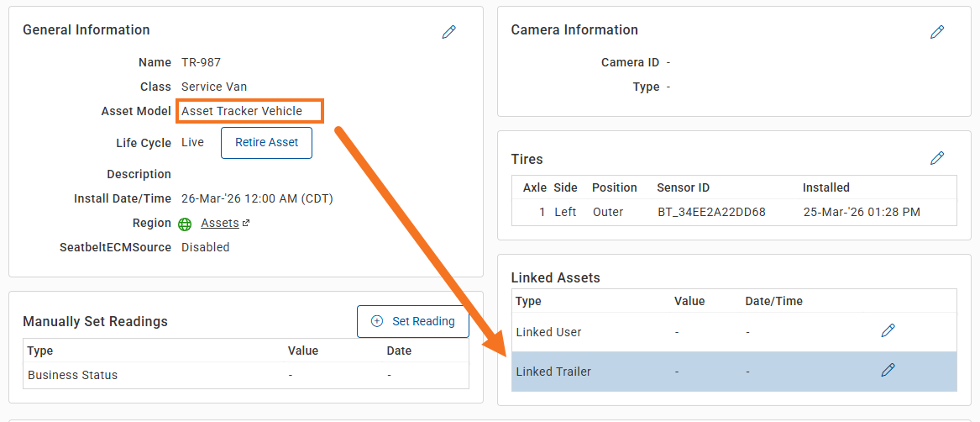Click the Outer position cell in Tires
Viewport: 980px width, 422px height.
[x=607, y=212]
